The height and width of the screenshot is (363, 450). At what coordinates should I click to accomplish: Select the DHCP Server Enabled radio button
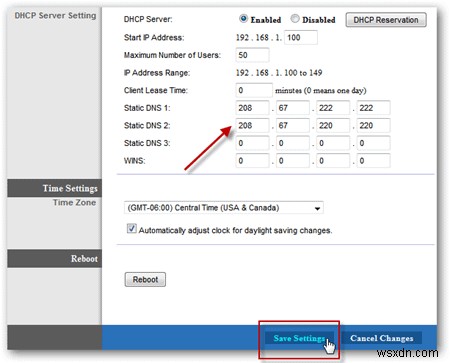coord(243,19)
